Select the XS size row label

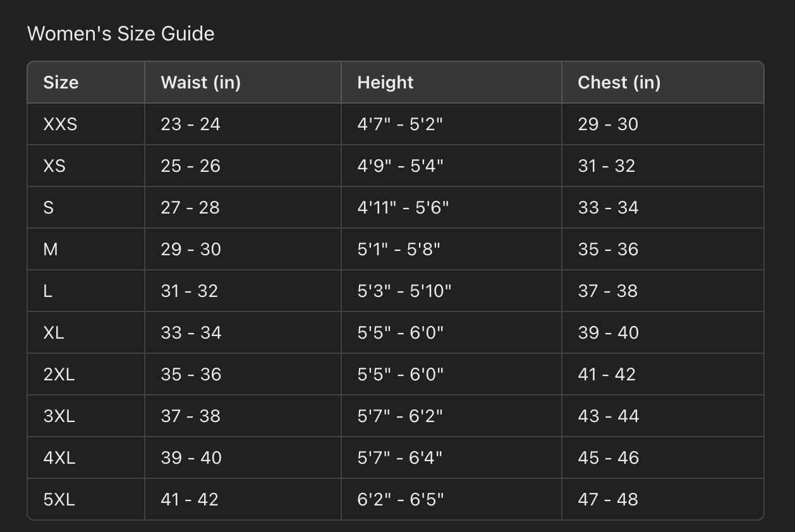pos(54,166)
